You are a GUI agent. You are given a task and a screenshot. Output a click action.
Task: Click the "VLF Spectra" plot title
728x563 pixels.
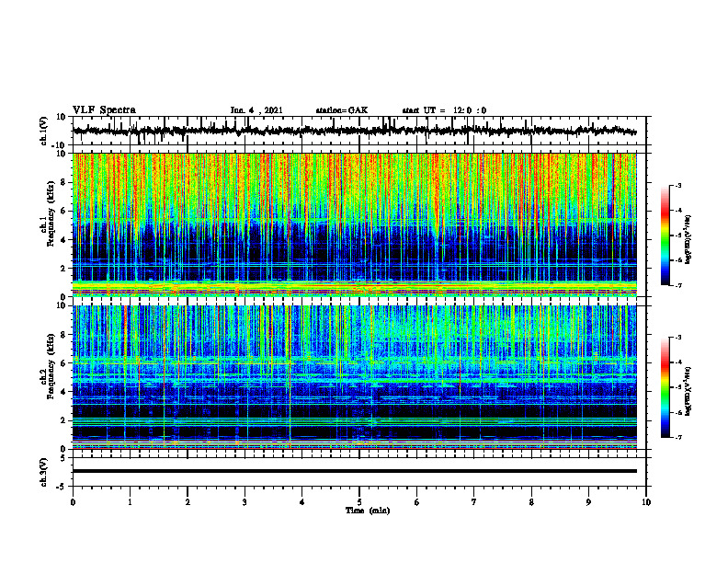[x=104, y=110]
